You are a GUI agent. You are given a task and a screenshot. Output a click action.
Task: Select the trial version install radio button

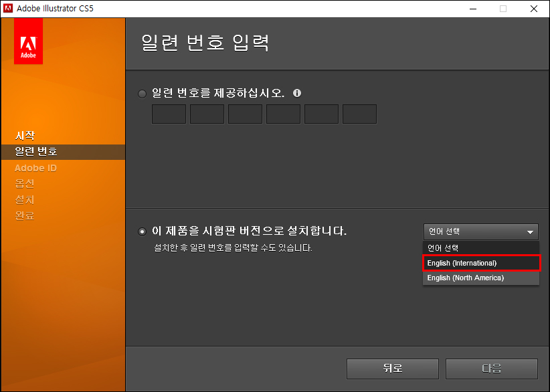tap(142, 231)
